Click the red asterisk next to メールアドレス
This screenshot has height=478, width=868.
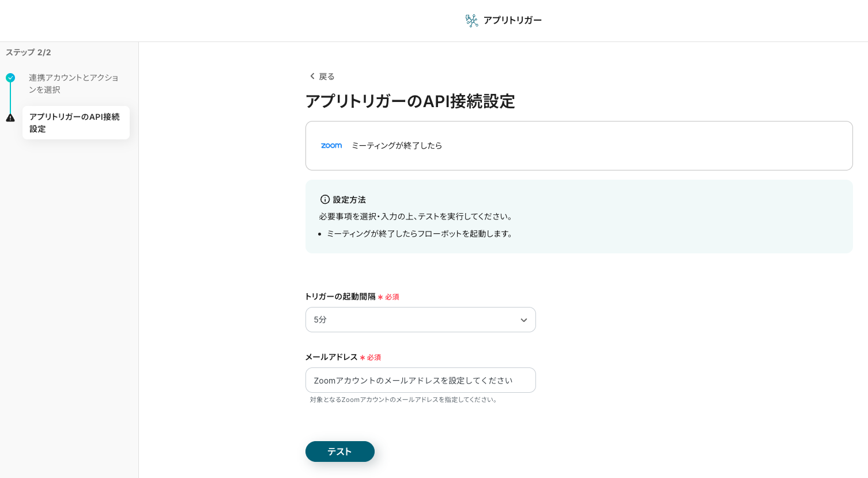(x=363, y=358)
